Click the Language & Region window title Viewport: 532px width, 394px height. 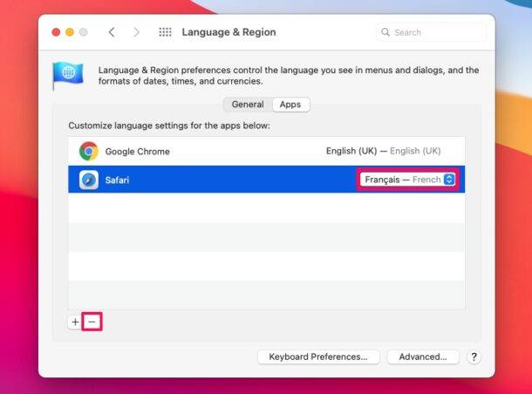coord(228,32)
